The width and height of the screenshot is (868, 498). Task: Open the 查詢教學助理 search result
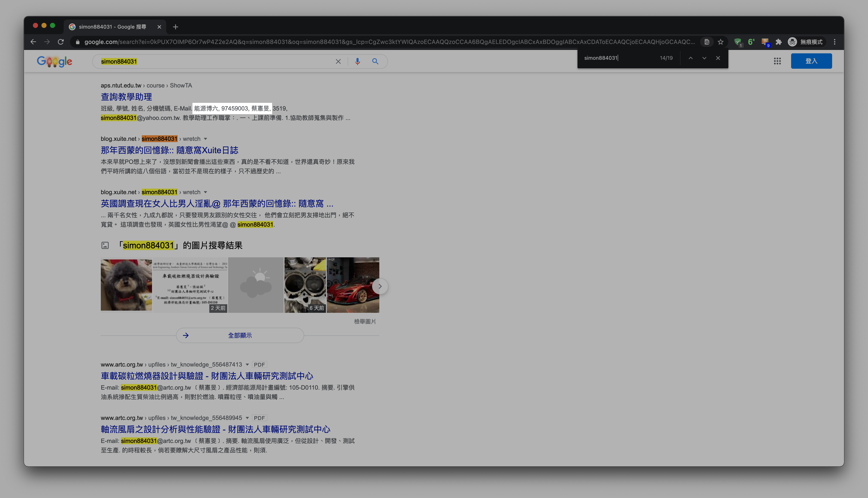point(126,97)
